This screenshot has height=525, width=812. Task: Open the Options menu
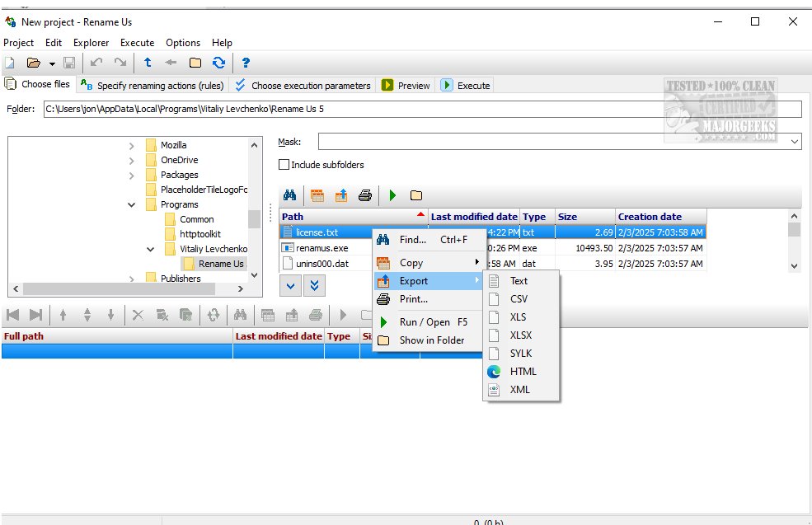coord(183,43)
